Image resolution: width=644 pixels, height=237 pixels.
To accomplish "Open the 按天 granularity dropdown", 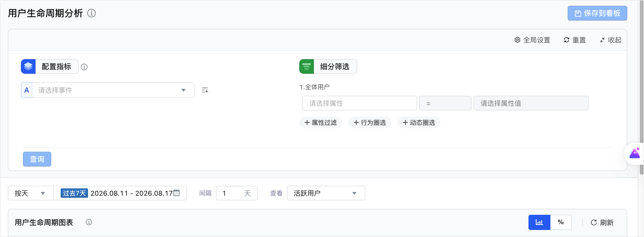I will click(31, 193).
